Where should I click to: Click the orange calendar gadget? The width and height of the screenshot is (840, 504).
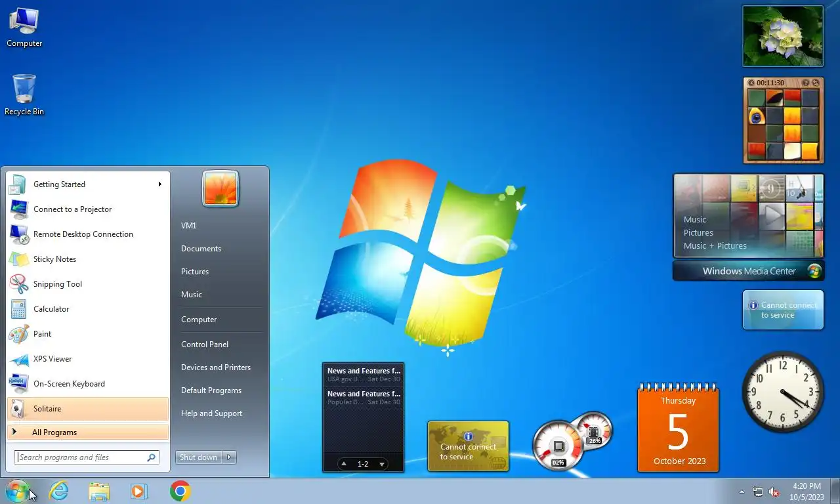(679, 428)
